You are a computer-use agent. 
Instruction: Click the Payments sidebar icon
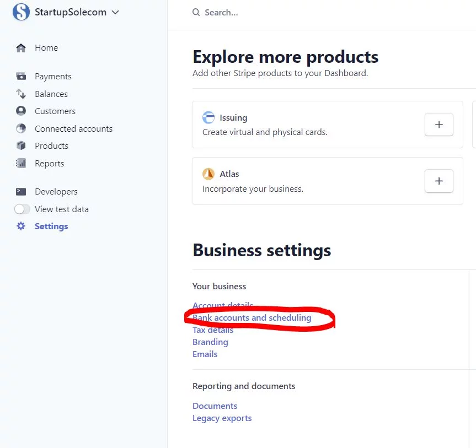pos(21,77)
